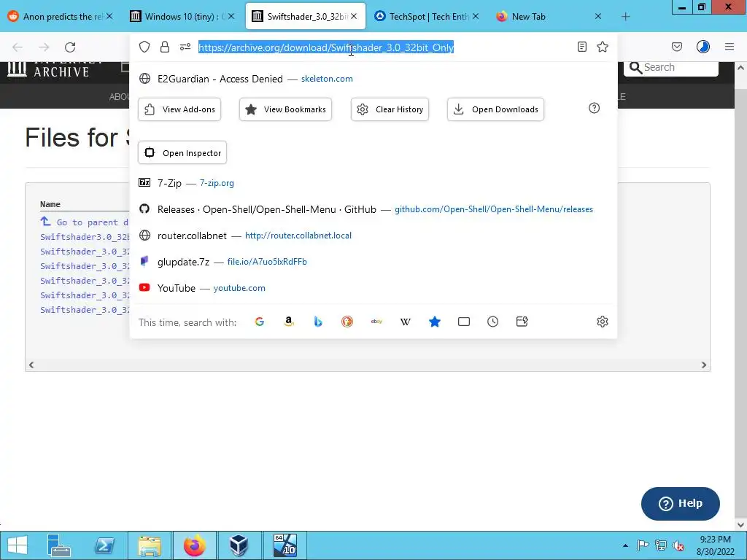This screenshot has width=747, height=560.
Task: Click the View Bookmarks button
Action: tap(285, 109)
